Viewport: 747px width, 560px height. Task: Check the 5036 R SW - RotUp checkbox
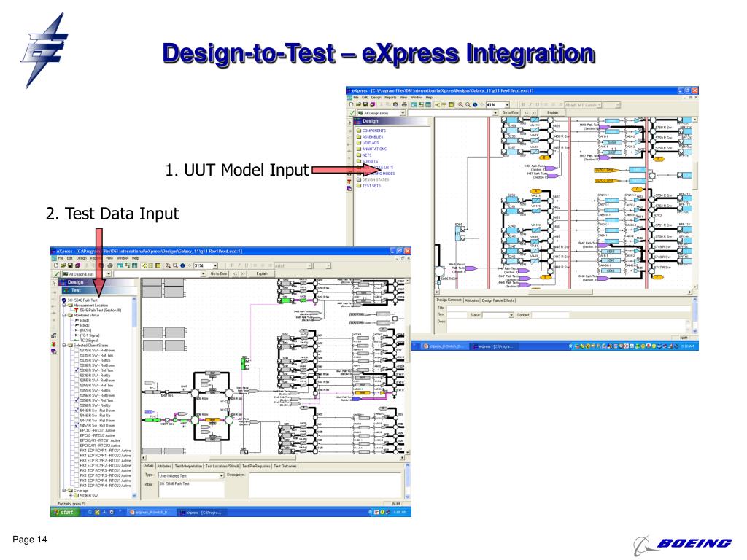click(77, 376)
